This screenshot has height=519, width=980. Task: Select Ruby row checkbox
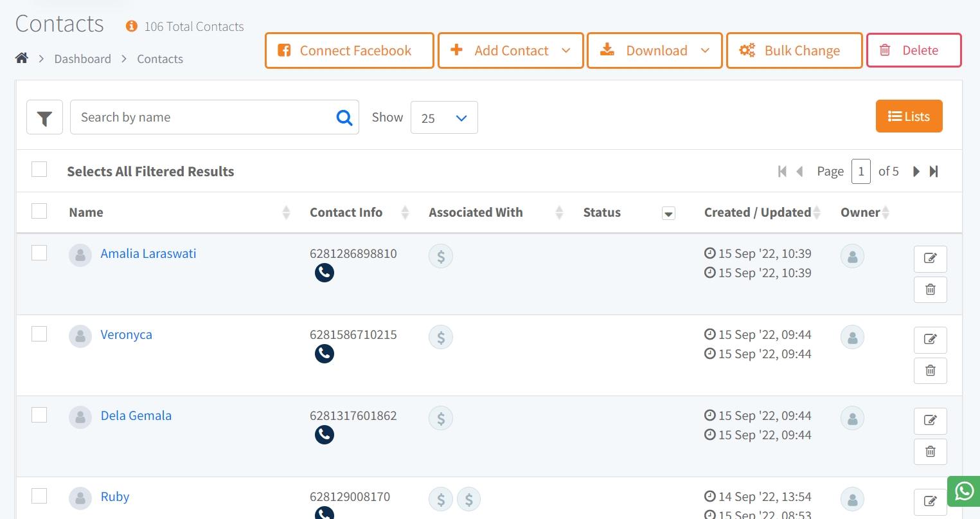[39, 496]
